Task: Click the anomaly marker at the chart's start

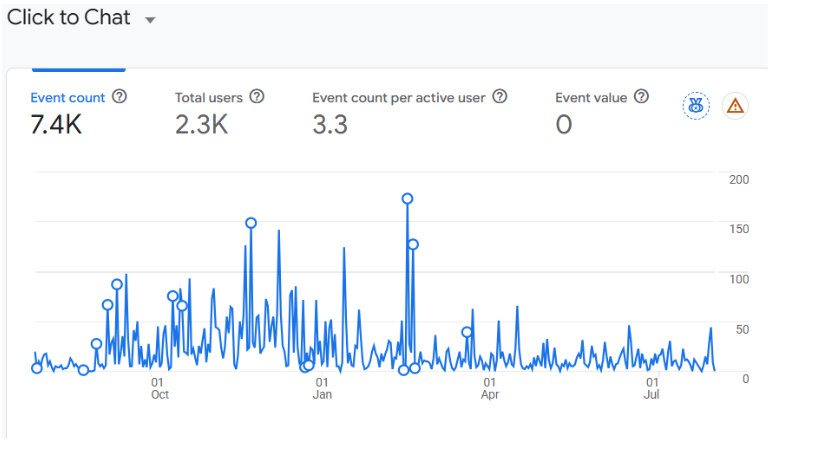Action: point(37,368)
